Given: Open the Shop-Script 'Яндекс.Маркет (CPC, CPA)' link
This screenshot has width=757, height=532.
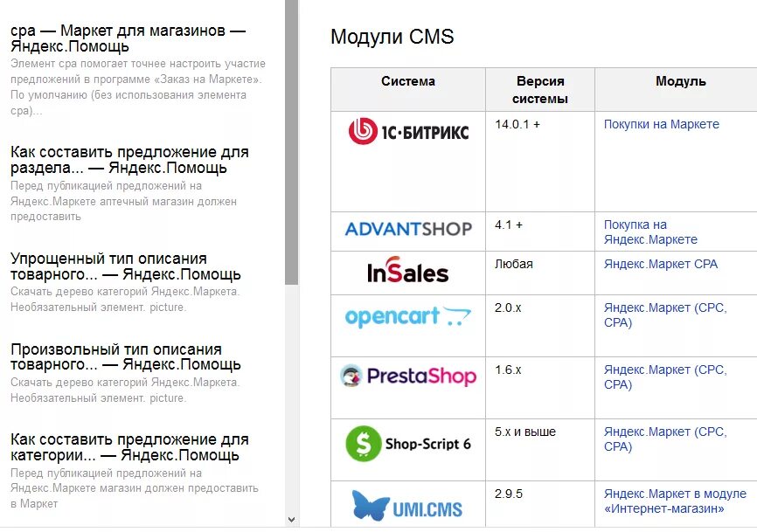Looking at the screenshot, I should [665, 439].
